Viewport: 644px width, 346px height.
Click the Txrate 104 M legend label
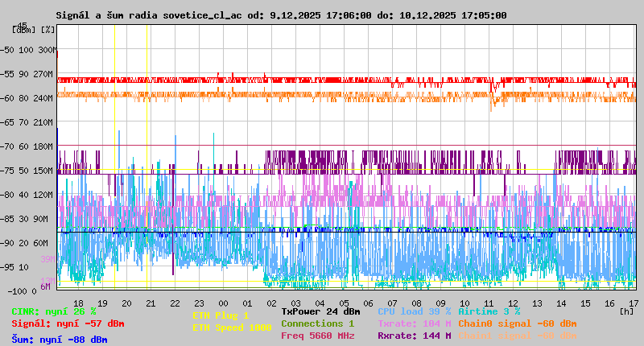(x=414, y=323)
